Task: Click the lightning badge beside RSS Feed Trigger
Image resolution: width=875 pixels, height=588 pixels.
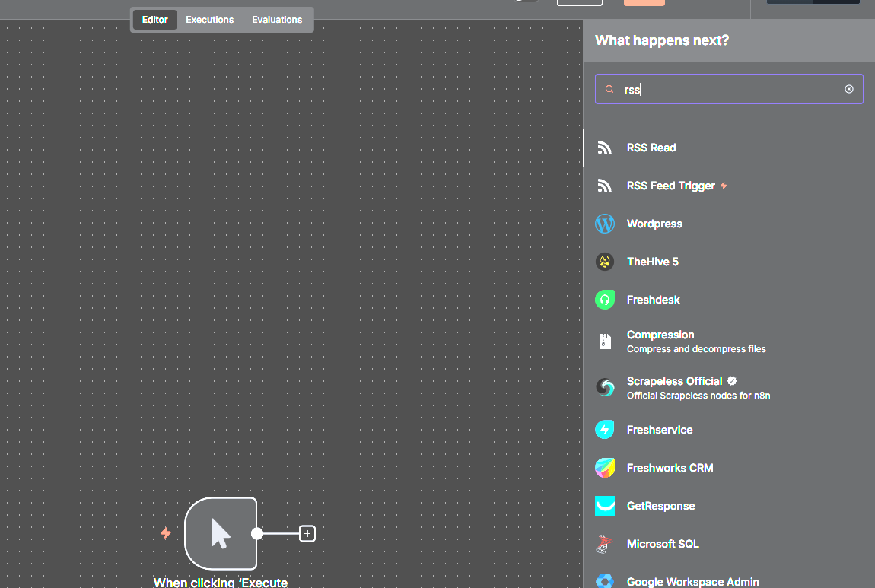Action: 724,186
